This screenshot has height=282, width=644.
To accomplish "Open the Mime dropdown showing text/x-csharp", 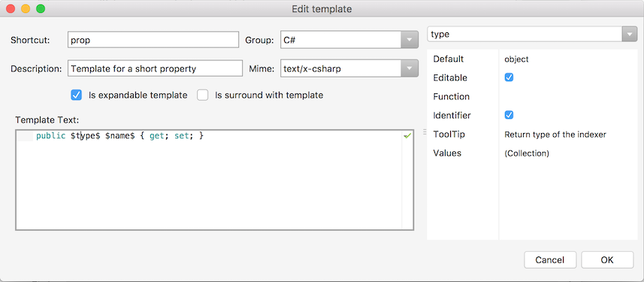I will [349, 68].
